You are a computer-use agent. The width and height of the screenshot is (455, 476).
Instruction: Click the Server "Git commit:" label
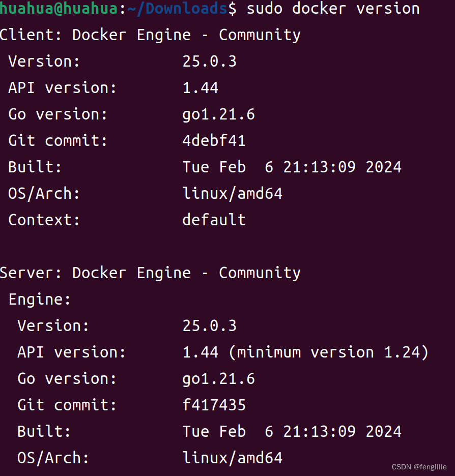point(67,405)
